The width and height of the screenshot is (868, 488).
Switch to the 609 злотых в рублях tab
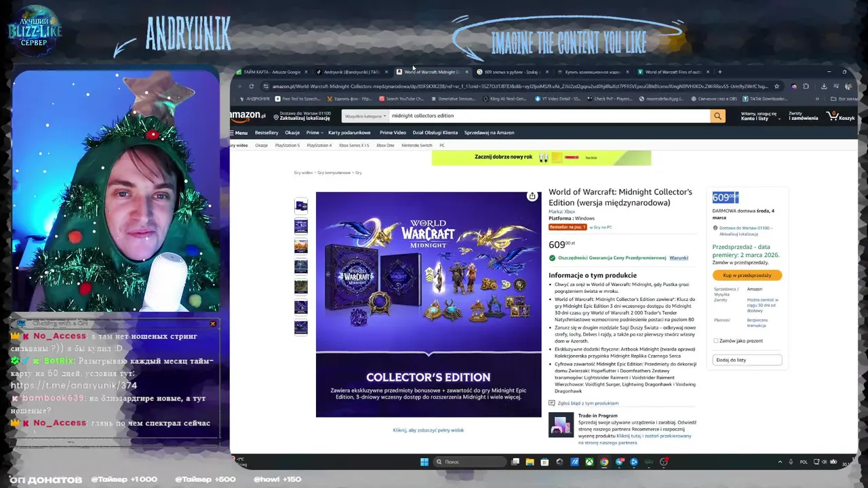tap(512, 72)
